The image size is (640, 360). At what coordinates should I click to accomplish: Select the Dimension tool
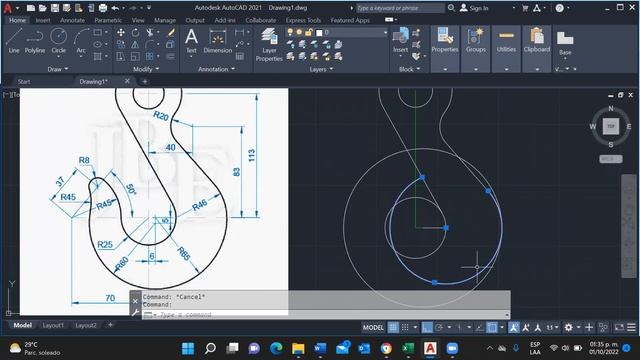pyautogui.click(x=218, y=41)
